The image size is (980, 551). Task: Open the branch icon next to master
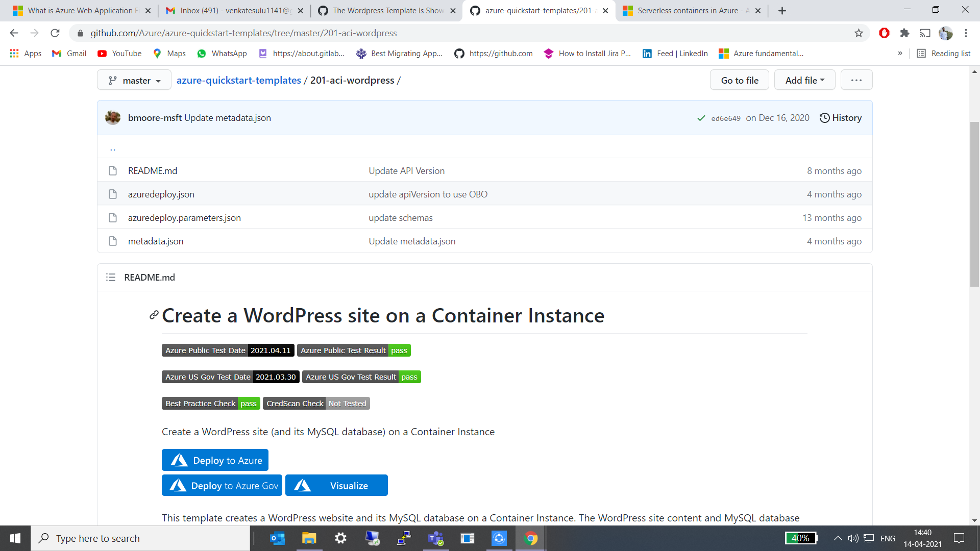(113, 80)
